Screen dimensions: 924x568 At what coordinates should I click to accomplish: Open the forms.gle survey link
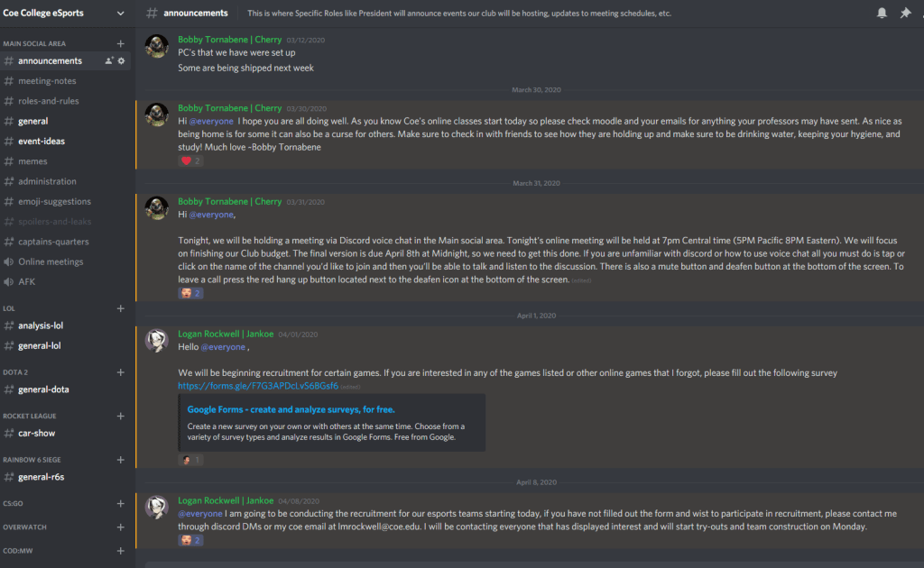[x=258, y=386]
